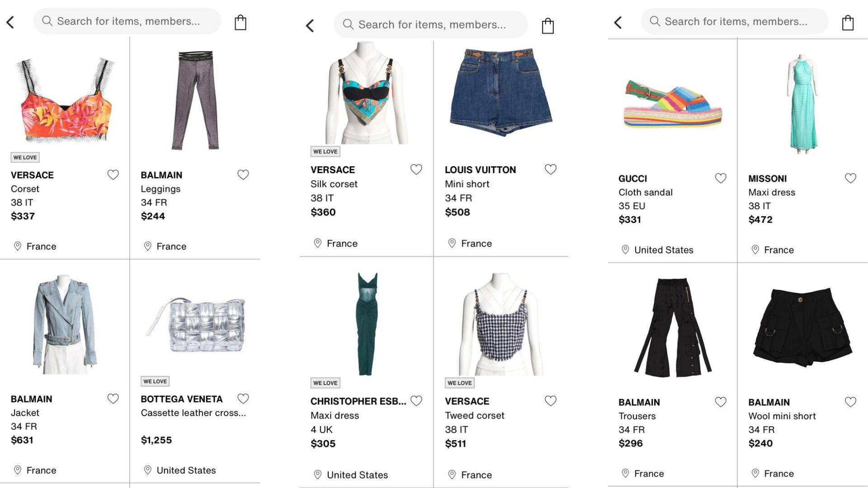Like the Balmain Trousers listing
The height and width of the screenshot is (488, 868).
tap(721, 402)
